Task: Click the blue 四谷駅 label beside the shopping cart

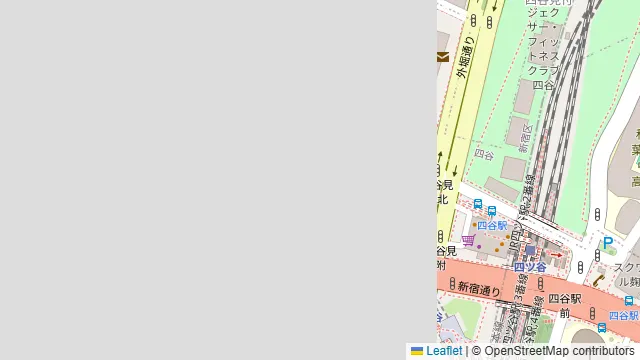Action: click(x=492, y=226)
